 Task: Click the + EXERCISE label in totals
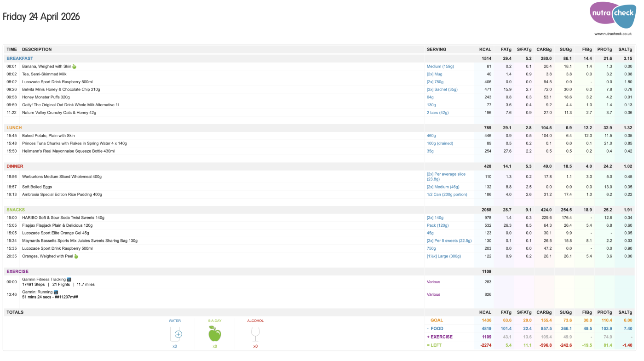[440, 337]
